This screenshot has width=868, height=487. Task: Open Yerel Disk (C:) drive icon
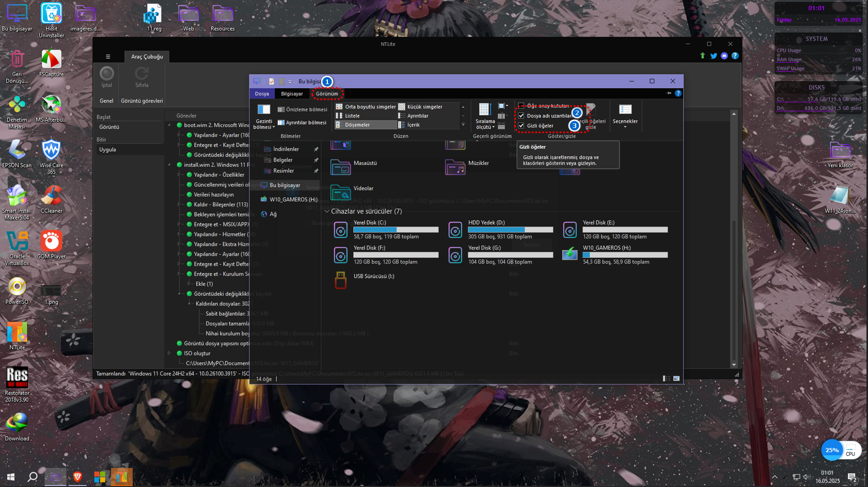coord(340,230)
